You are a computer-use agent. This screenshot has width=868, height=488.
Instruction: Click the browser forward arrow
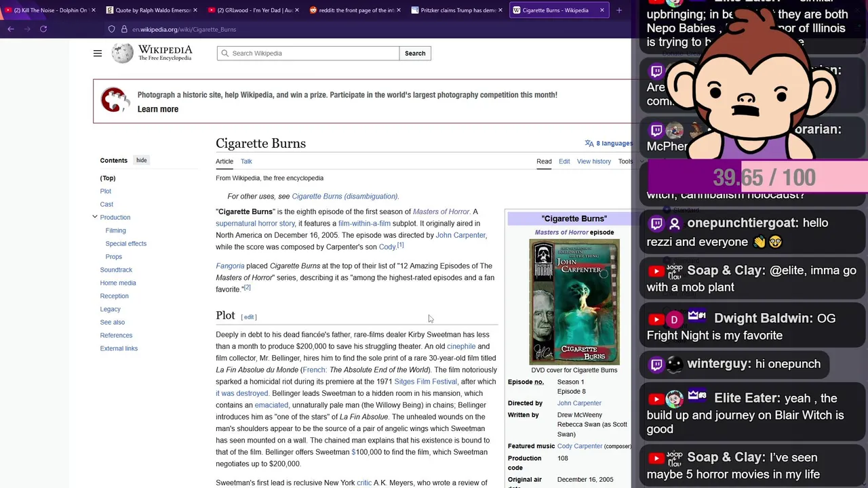click(x=27, y=29)
